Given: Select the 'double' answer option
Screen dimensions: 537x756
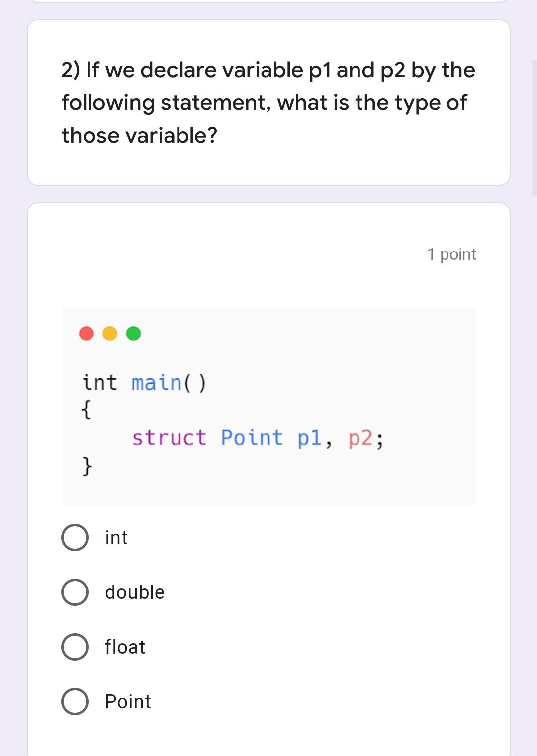Looking at the screenshot, I should (x=75, y=592).
